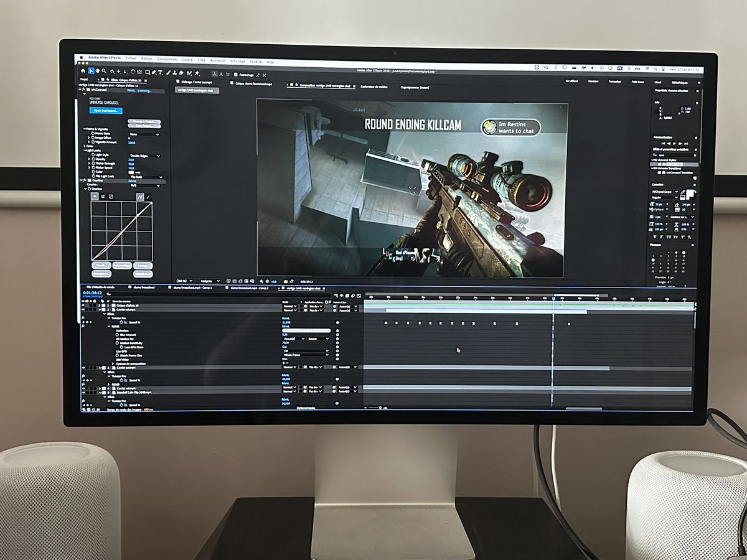This screenshot has width=747, height=560.
Task: Select the Roto Brush tool
Action: (x=189, y=72)
